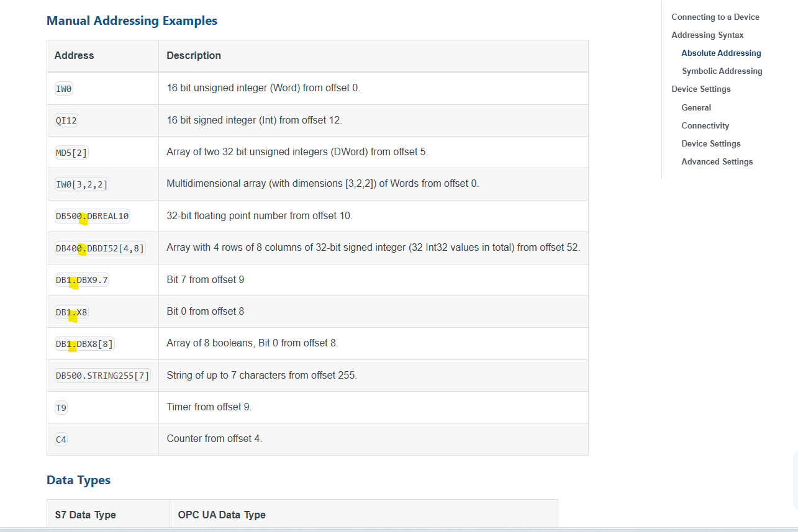The width and height of the screenshot is (798, 532).
Task: Click the General sidebar link
Action: click(696, 107)
